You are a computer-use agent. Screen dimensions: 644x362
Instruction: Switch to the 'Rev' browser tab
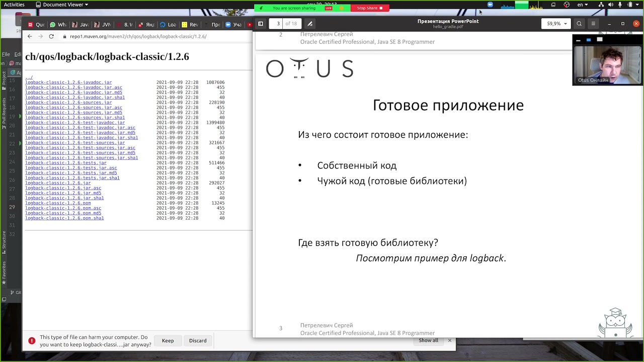[x=189, y=25]
